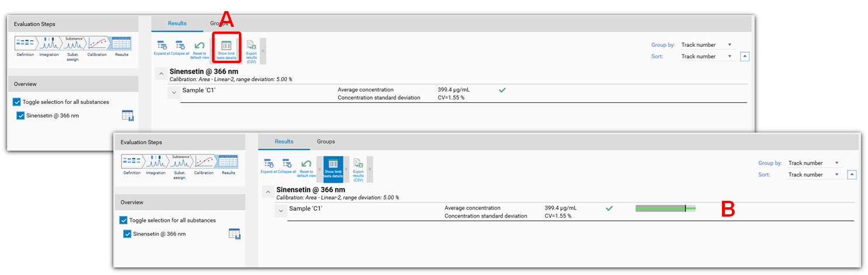
Task: Open the Sort dropdown in the upper window
Action: [706, 57]
